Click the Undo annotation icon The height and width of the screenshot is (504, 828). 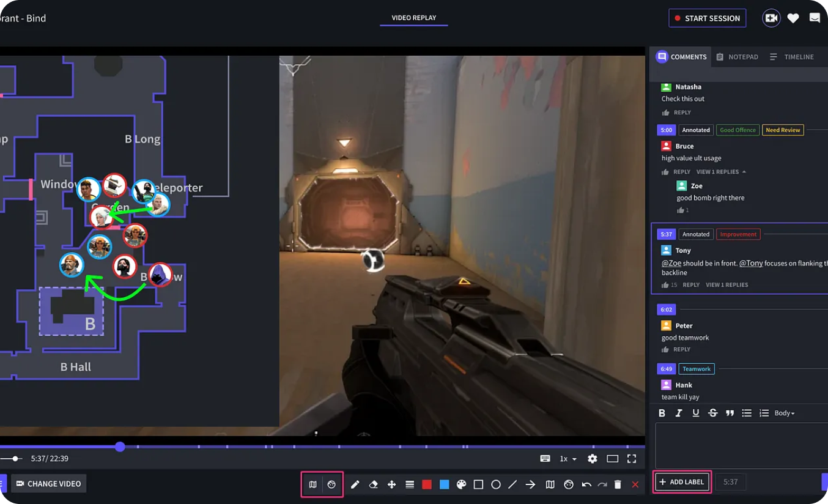(x=586, y=484)
